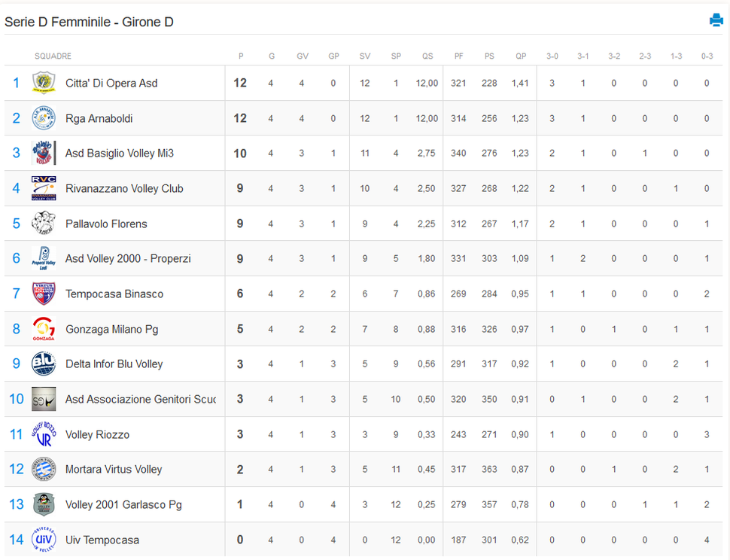
Task: Click Volley 2001 Garlasco Pg penguin logo
Action: [44, 504]
